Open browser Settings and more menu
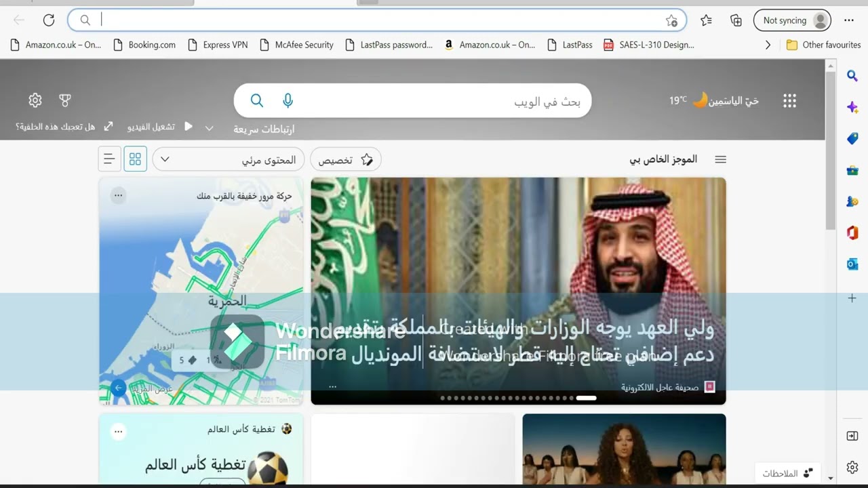Image resolution: width=868 pixels, height=488 pixels. click(849, 20)
